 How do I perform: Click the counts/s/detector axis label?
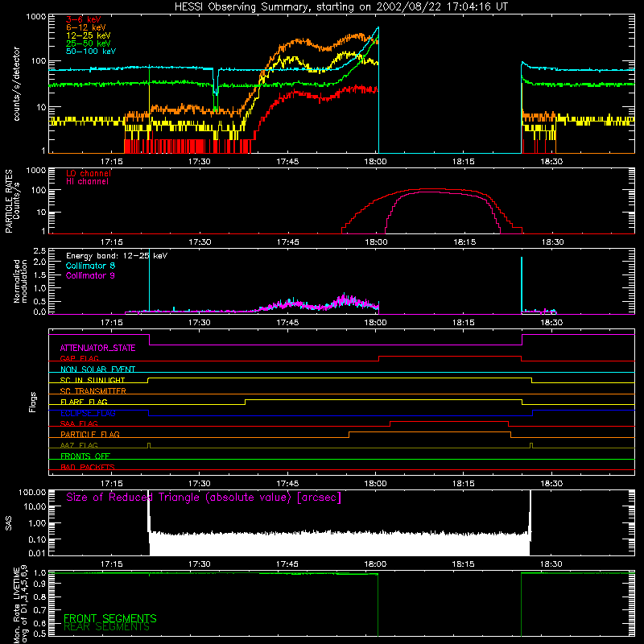coord(16,84)
